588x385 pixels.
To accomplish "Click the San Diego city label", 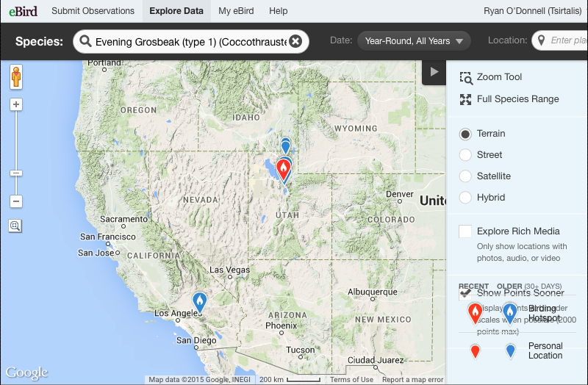I will tap(196, 340).
